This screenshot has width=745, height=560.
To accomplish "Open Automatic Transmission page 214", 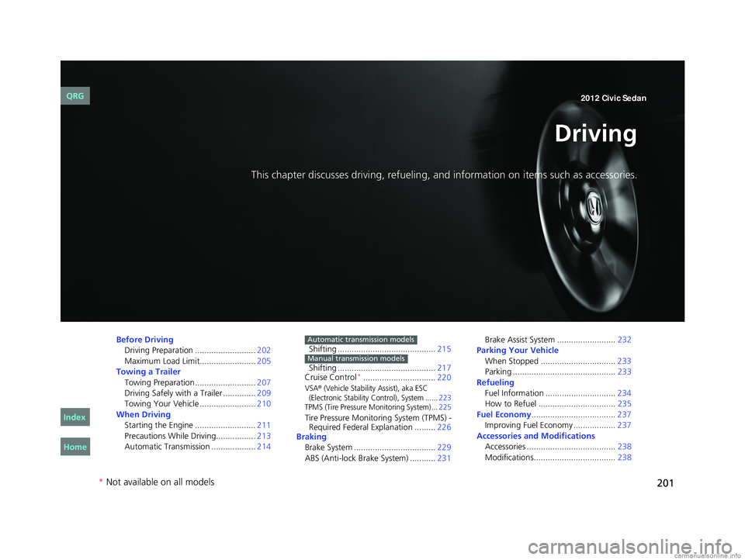I will click(197, 447).
